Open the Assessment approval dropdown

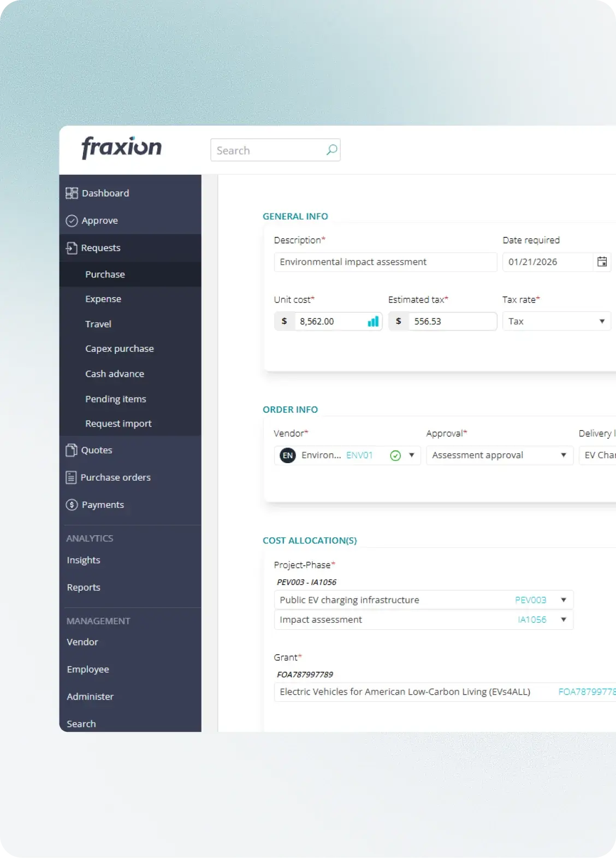[500, 455]
